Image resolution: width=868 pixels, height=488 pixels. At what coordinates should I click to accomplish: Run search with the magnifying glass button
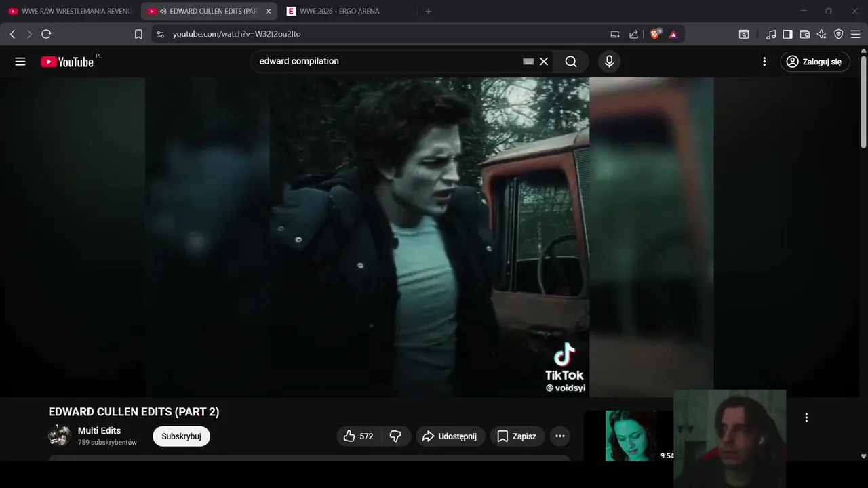[571, 62]
